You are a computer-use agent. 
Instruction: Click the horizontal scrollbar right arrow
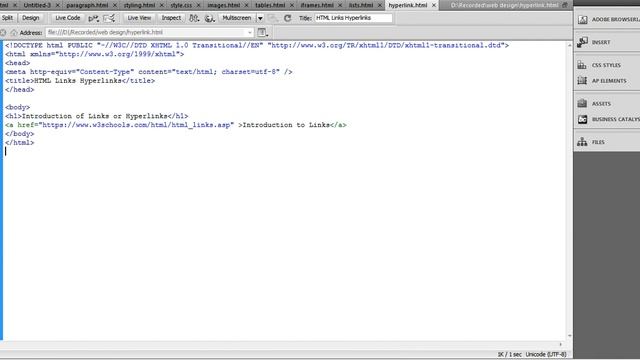click(x=561, y=344)
